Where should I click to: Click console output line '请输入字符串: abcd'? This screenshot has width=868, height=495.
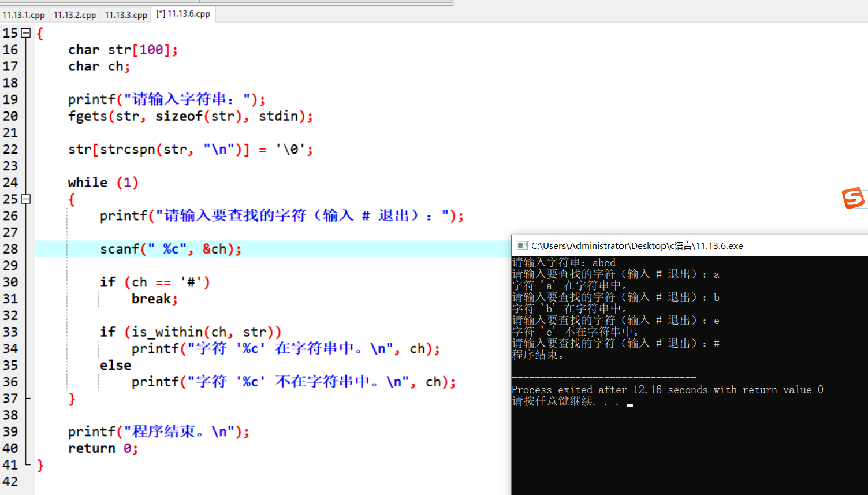click(564, 263)
